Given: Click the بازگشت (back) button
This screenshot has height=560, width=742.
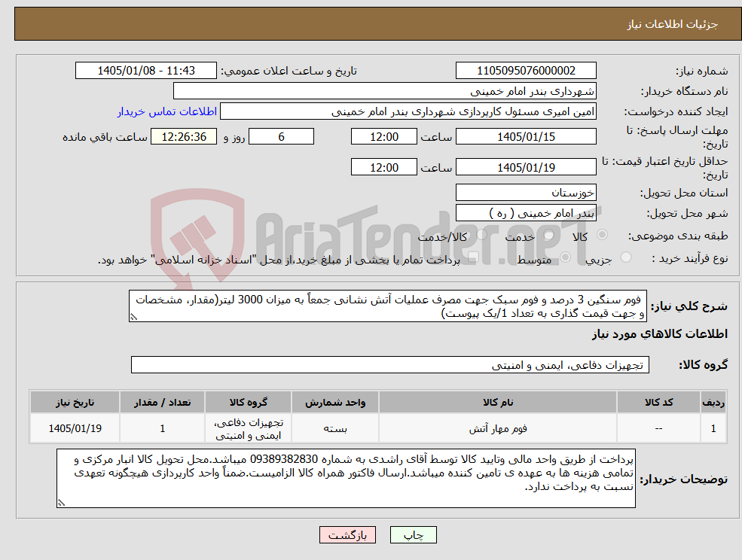Looking at the screenshot, I should pos(347,535).
